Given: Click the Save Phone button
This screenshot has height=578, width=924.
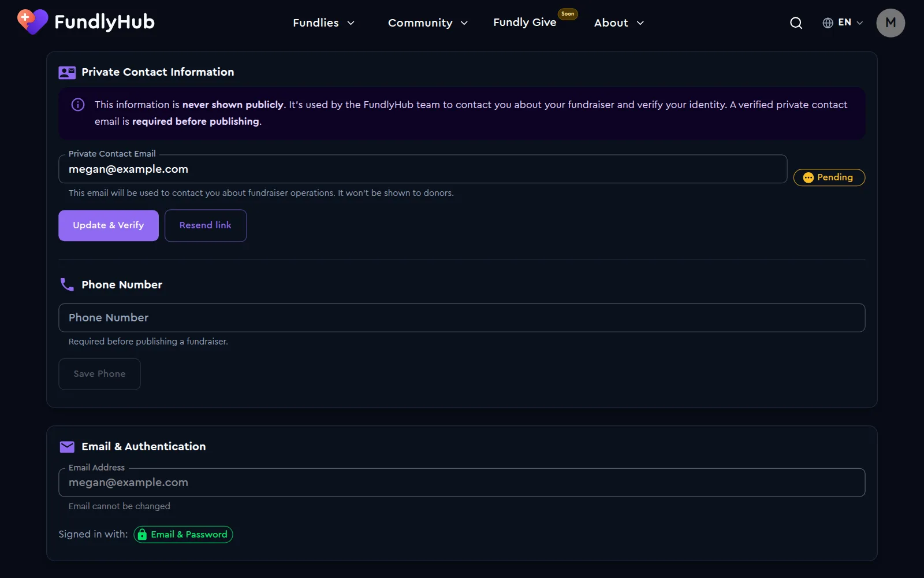Looking at the screenshot, I should pos(99,374).
